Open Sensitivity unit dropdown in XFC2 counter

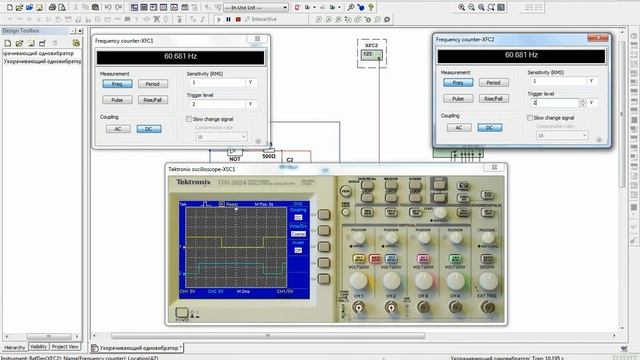click(x=592, y=81)
